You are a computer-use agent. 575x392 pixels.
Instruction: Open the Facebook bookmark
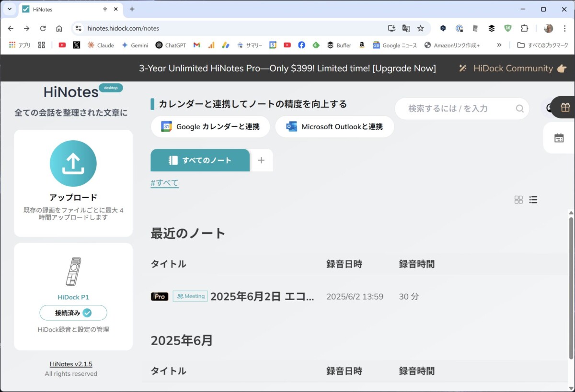301,45
